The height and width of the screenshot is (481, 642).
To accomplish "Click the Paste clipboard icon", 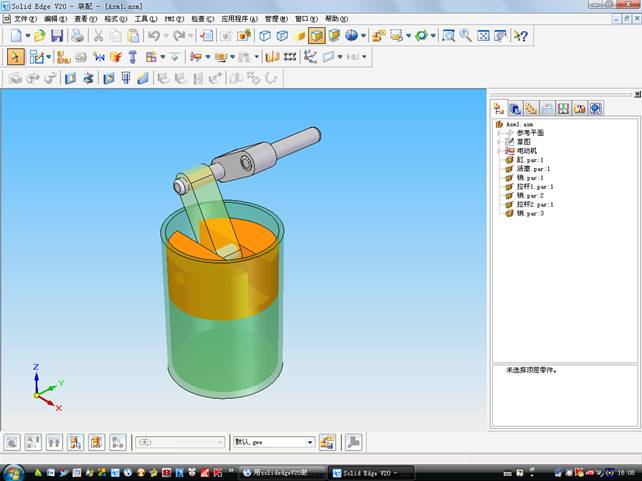I will [133, 36].
